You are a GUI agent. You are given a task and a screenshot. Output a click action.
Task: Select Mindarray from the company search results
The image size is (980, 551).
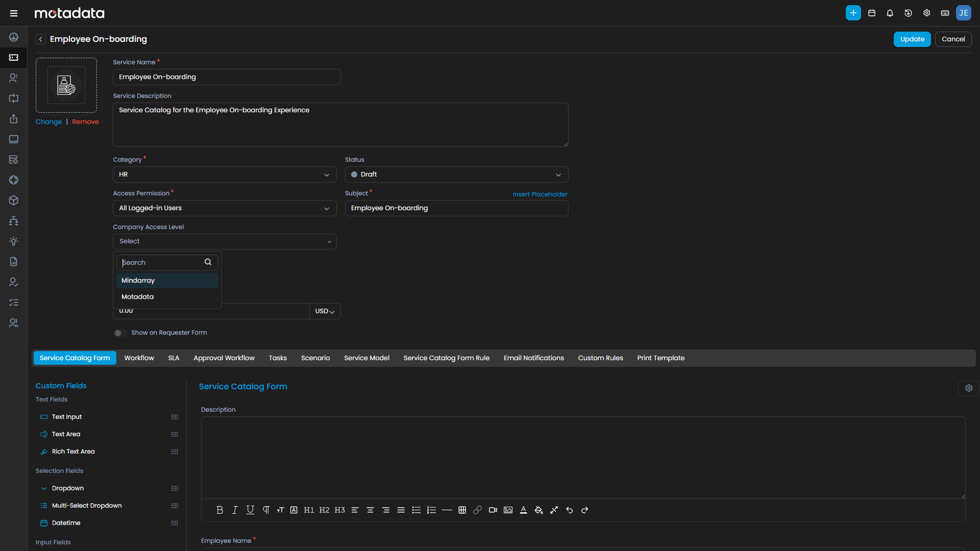point(138,280)
